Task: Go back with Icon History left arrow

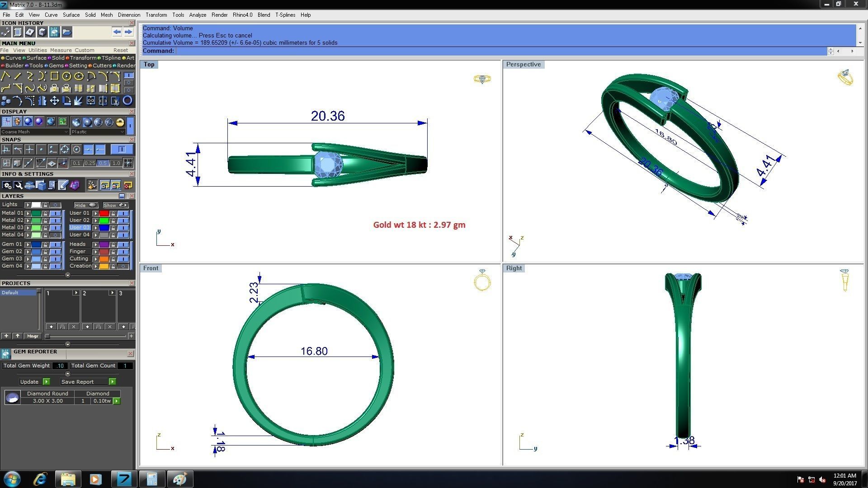Action: click(117, 32)
